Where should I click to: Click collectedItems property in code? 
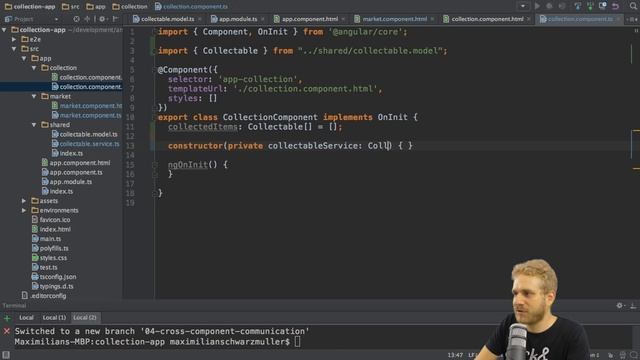click(202, 127)
